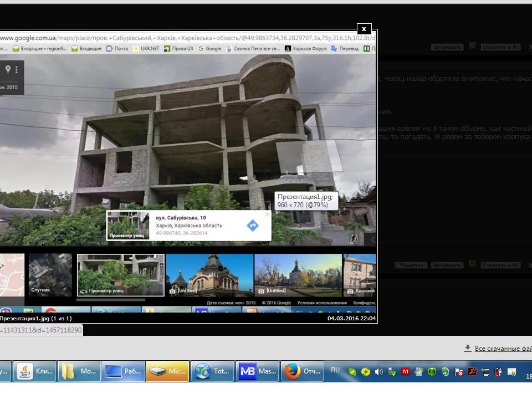
Task: Click the Цитировать button on the upper post
Action: pyautogui.click(x=447, y=47)
